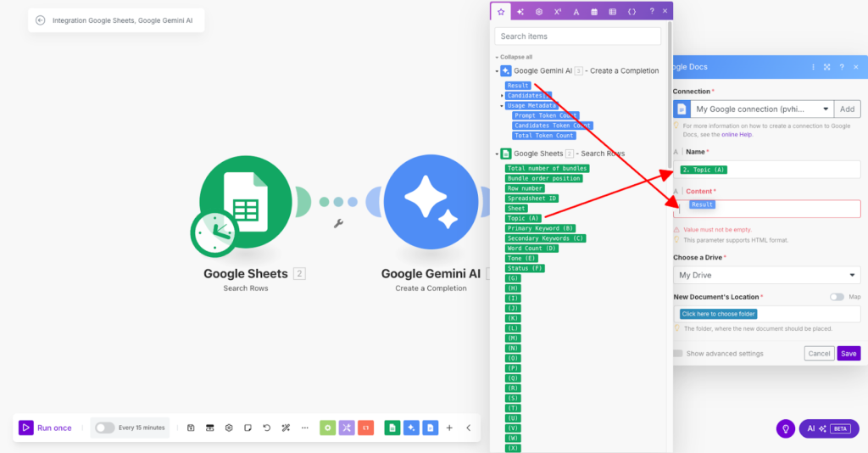Switch to date and time calendar tab
Screen dimensions: 868x453
594,12
